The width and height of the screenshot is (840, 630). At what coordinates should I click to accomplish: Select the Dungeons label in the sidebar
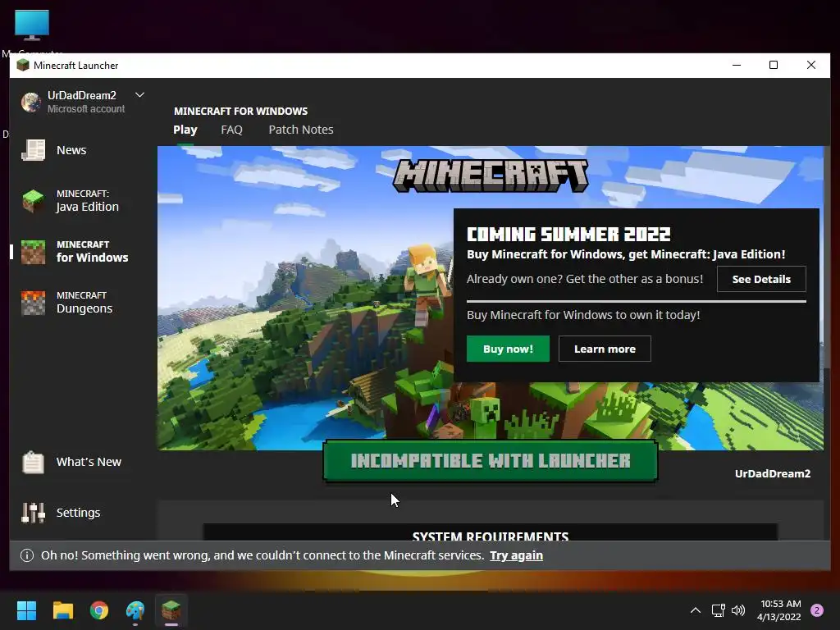coord(84,308)
